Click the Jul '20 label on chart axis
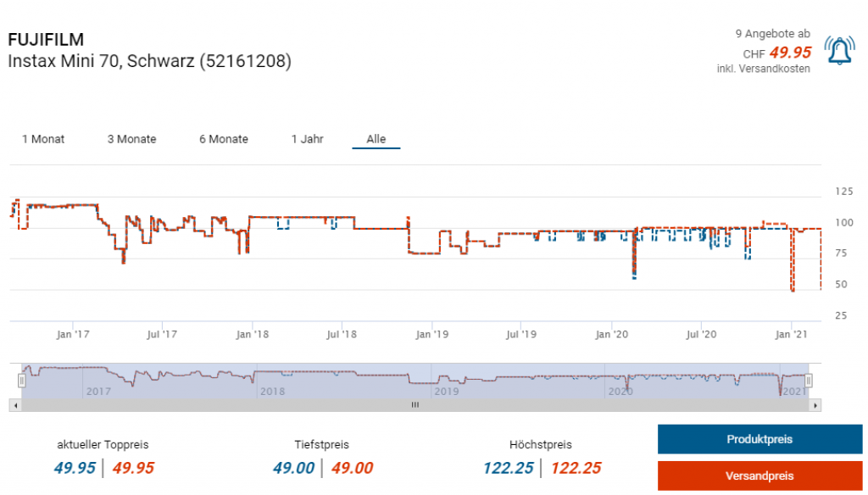This screenshot has width=868, height=495. pos(701,335)
